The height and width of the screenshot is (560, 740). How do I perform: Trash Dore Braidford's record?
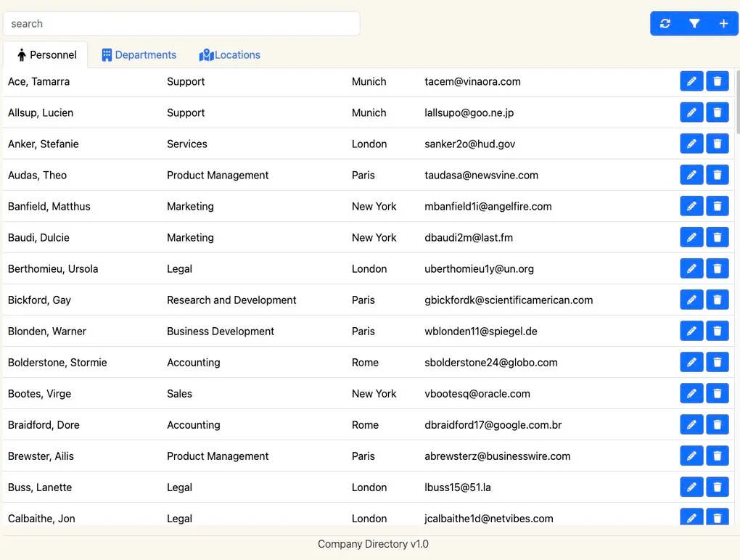[x=718, y=425]
